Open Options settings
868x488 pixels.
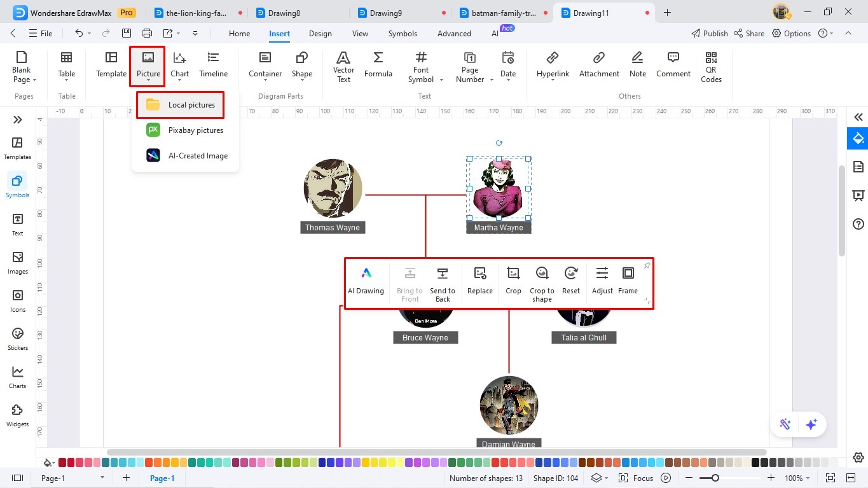pyautogui.click(x=792, y=33)
